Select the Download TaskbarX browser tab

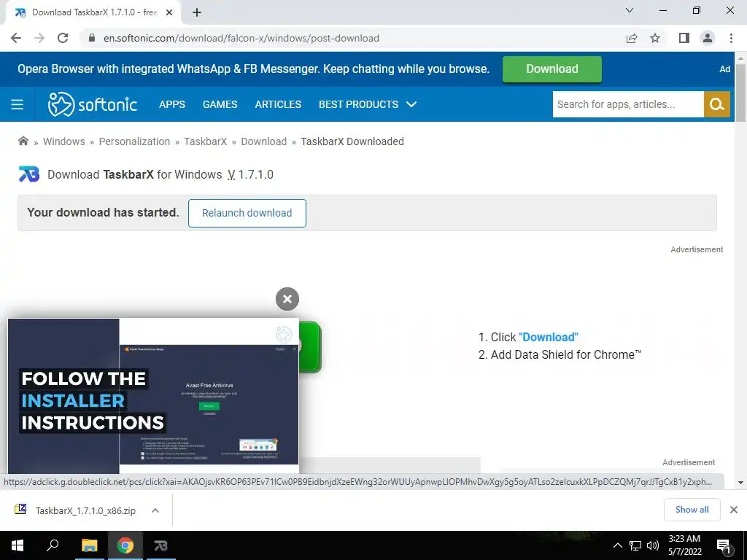[93, 12]
